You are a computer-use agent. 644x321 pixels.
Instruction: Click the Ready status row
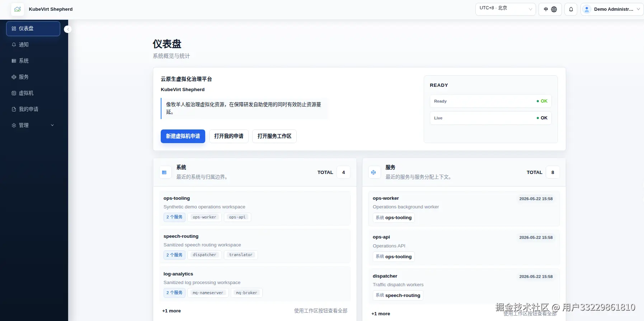click(x=491, y=101)
